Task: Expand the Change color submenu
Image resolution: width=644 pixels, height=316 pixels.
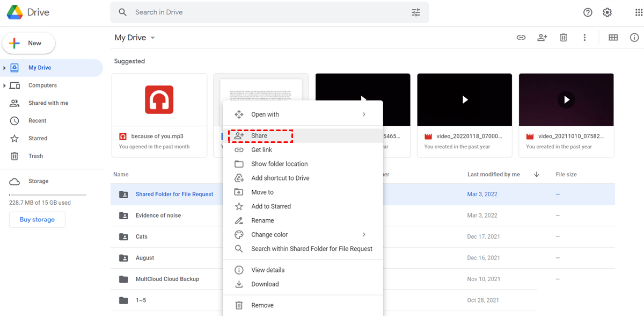Action: [363, 235]
